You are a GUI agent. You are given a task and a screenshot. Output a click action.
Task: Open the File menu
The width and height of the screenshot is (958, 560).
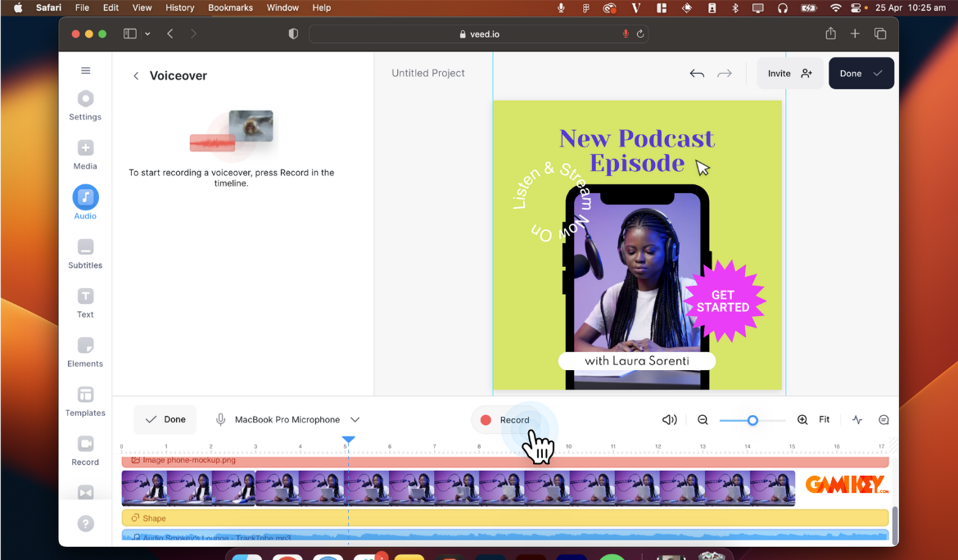(x=82, y=7)
